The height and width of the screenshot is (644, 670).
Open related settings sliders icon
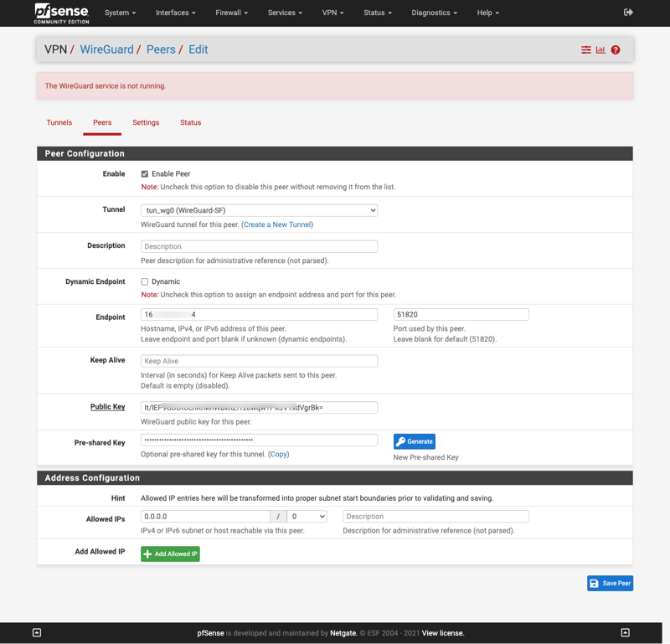coord(586,50)
